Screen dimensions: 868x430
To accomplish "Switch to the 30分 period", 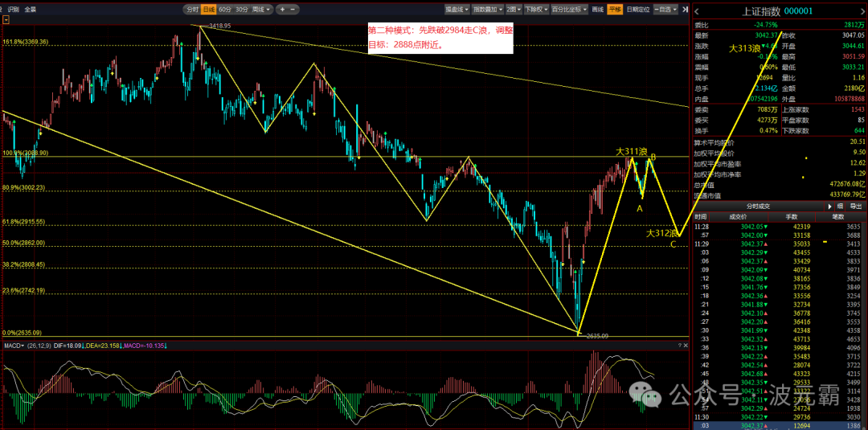I will (x=241, y=10).
